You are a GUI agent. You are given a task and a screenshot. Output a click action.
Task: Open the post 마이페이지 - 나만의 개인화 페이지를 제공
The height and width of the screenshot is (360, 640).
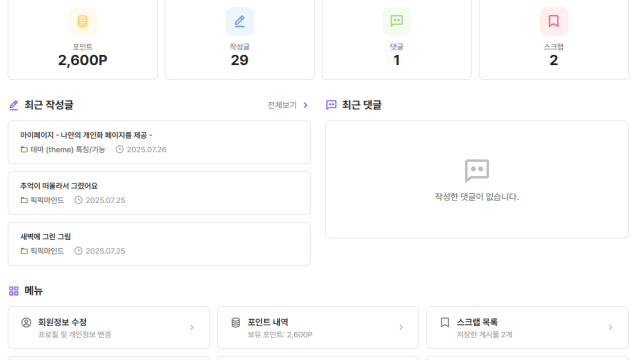click(x=159, y=142)
